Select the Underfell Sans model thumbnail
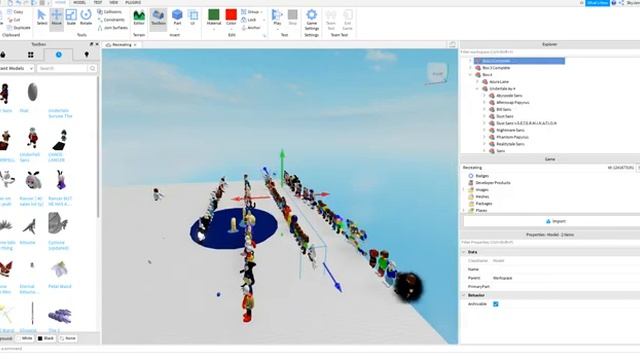The image size is (640, 360). coord(32,138)
